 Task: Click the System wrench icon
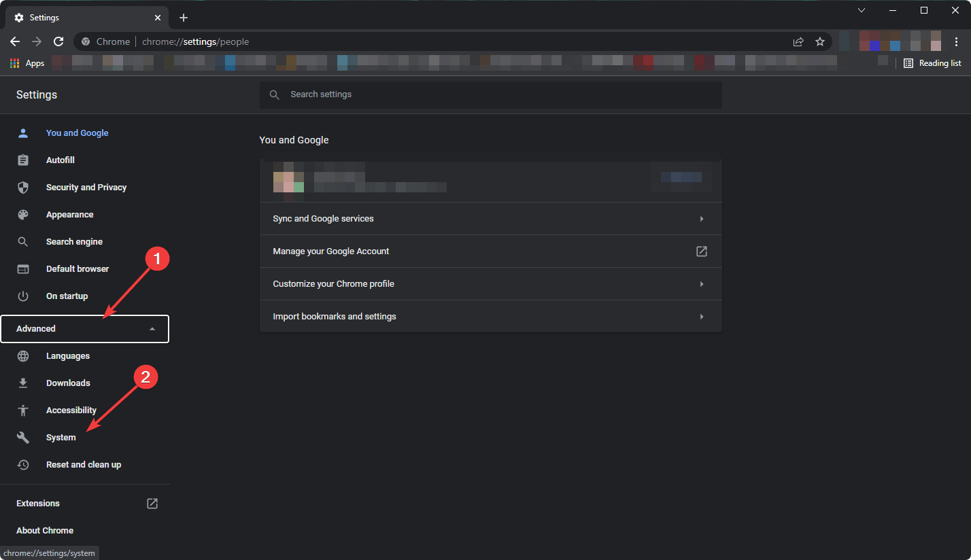tap(23, 438)
